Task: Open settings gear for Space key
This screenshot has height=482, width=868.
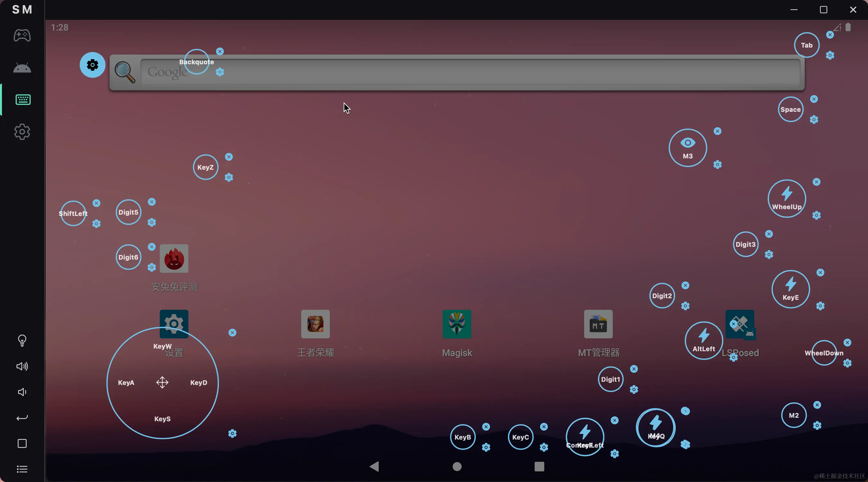Action: pos(814,120)
